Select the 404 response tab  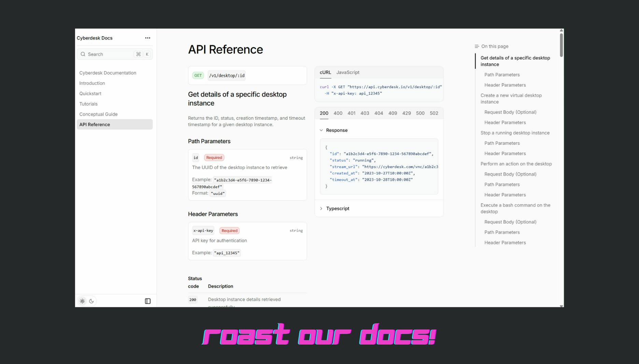pos(379,113)
